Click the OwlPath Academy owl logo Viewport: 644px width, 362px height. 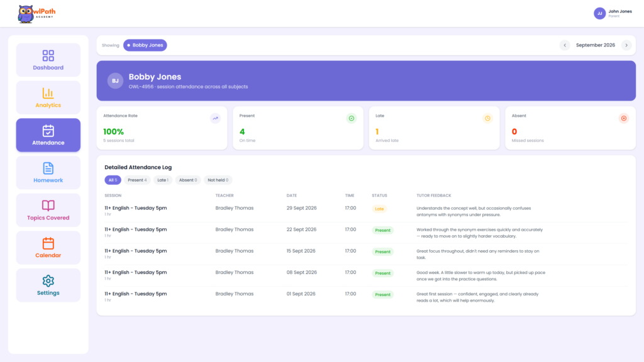(36, 14)
